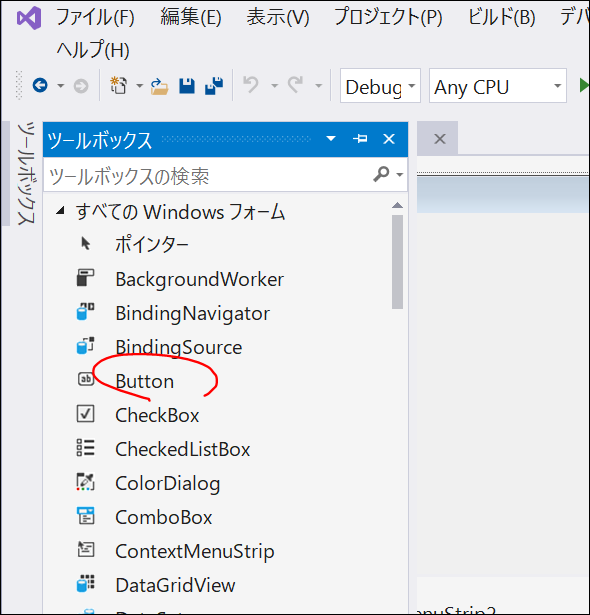
Task: Click the BindingSource item icon
Action: point(86,346)
